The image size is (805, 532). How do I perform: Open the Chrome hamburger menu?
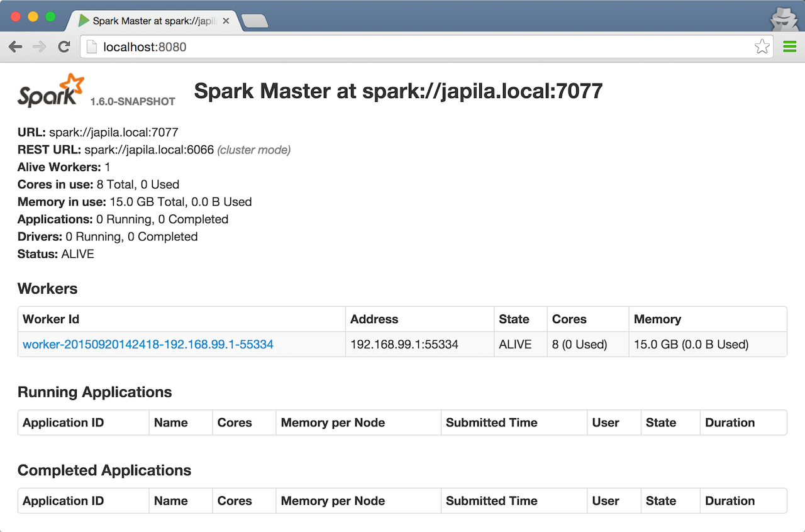pos(789,47)
